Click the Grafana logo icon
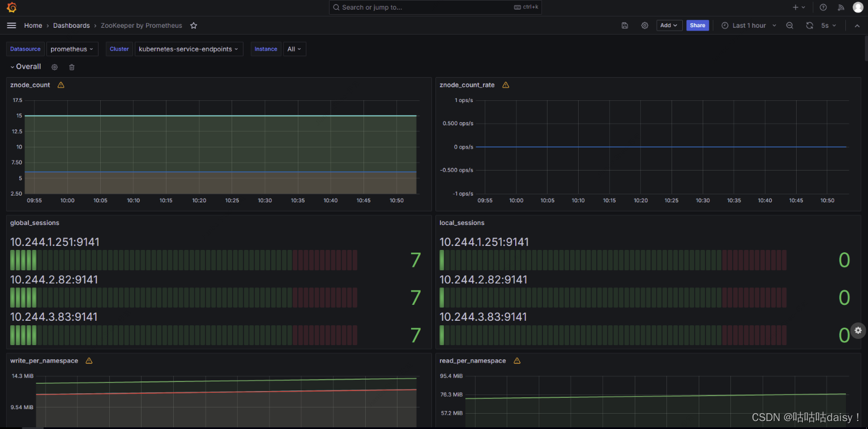The image size is (868, 429). pyautogui.click(x=11, y=7)
